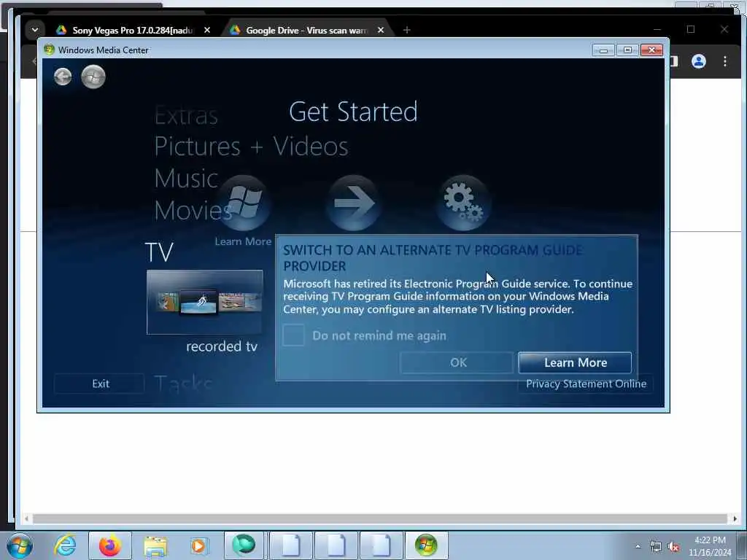The image size is (747, 560).
Task: Open the Windows Start menu
Action: pyautogui.click(x=20, y=545)
